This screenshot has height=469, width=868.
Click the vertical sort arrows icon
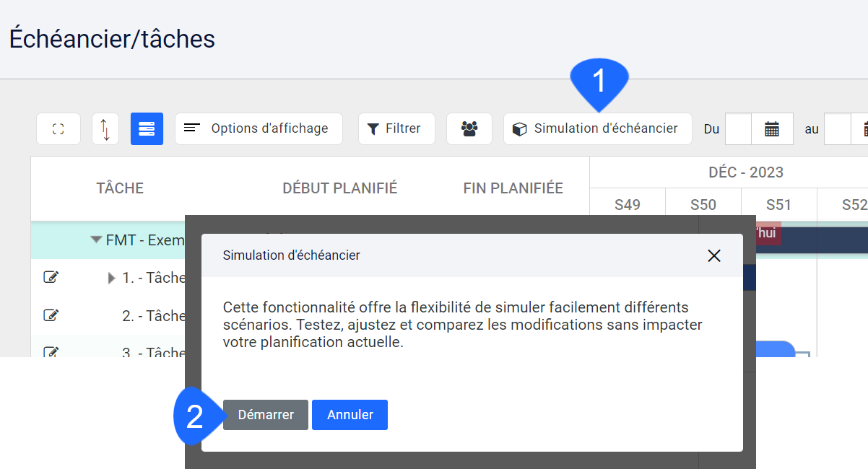(105, 128)
